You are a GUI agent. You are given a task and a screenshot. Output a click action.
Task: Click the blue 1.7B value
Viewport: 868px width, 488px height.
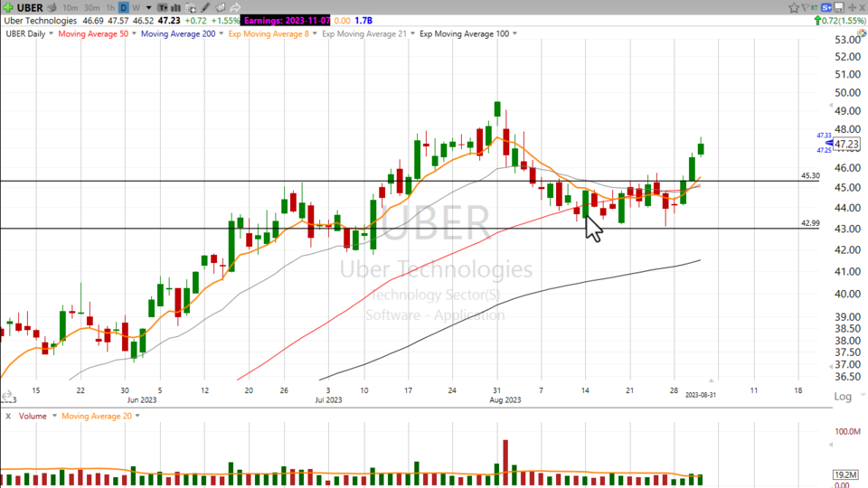point(363,21)
